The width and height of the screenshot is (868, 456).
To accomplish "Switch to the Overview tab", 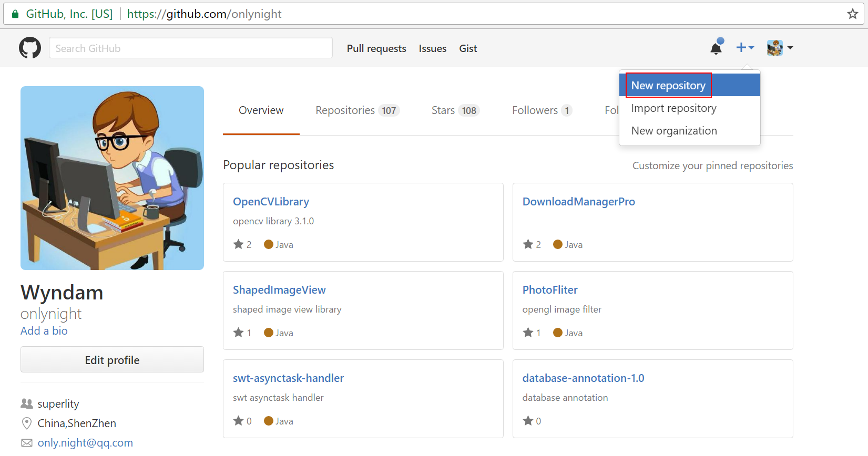I will click(x=261, y=110).
